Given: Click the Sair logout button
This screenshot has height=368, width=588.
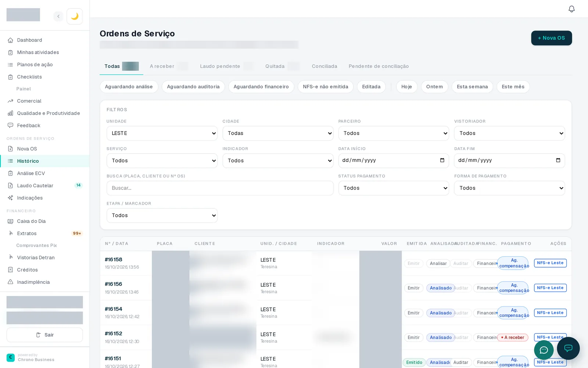Looking at the screenshot, I should click(44, 335).
